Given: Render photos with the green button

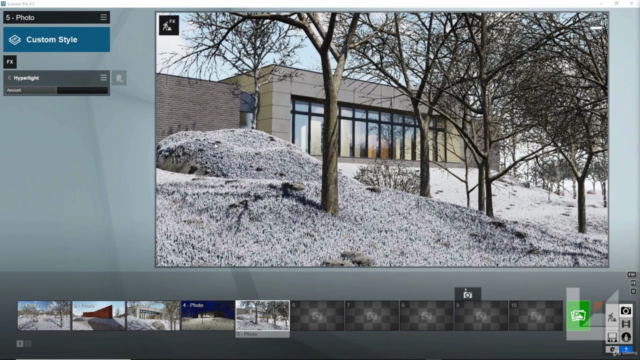Looking at the screenshot, I should pos(578,316).
